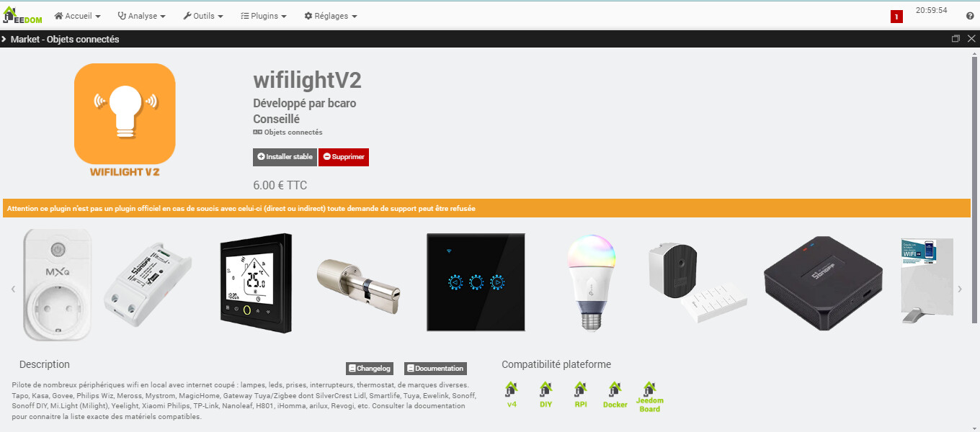The height and width of the screenshot is (432, 980).
Task: Click the wifilightV2 plugin logo
Action: tap(125, 120)
